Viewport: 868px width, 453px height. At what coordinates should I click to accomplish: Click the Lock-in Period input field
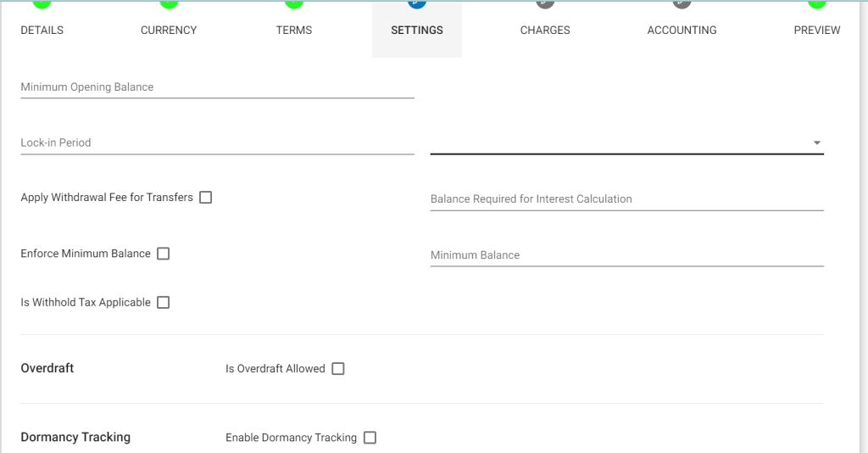tap(217, 143)
